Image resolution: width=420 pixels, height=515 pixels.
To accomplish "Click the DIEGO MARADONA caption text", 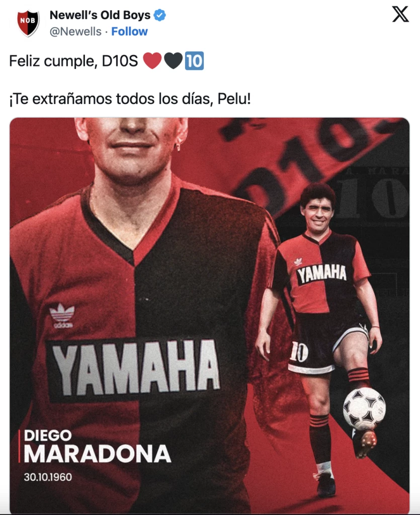I will 97,447.
